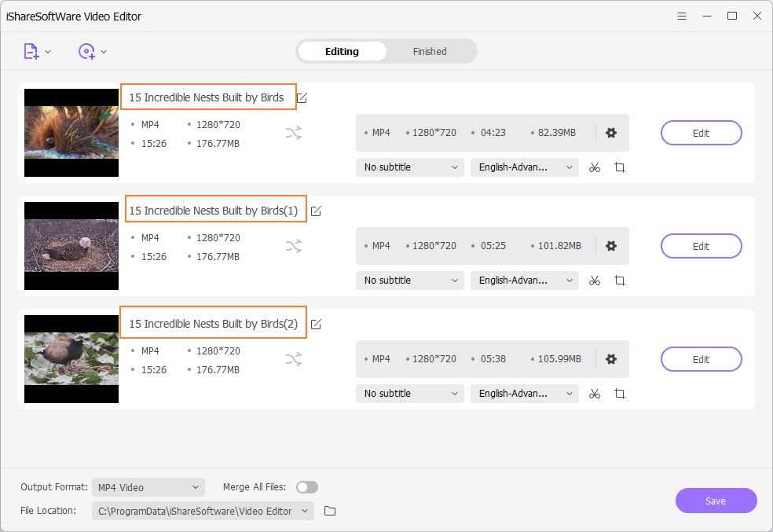
Task: Open output settings gear for first video
Action: pyautogui.click(x=611, y=133)
